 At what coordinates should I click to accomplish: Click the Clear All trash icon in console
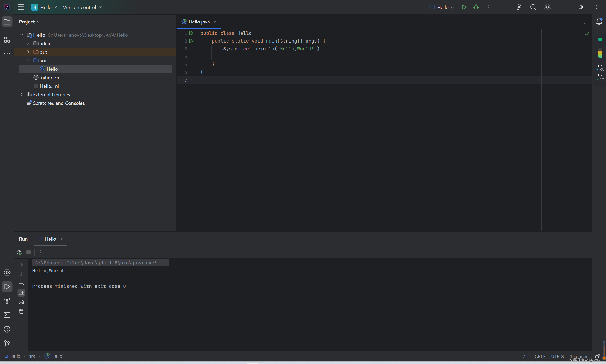[x=21, y=311]
